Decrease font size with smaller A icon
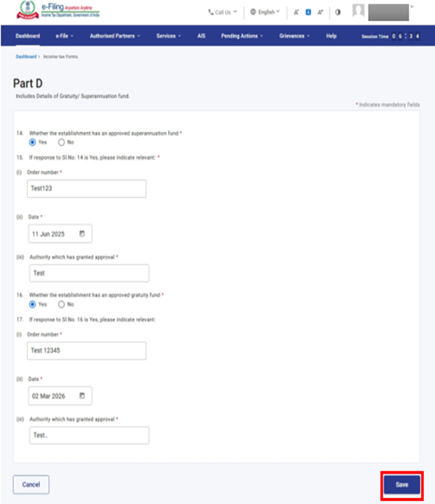This screenshot has height=504, width=435. coord(296,12)
